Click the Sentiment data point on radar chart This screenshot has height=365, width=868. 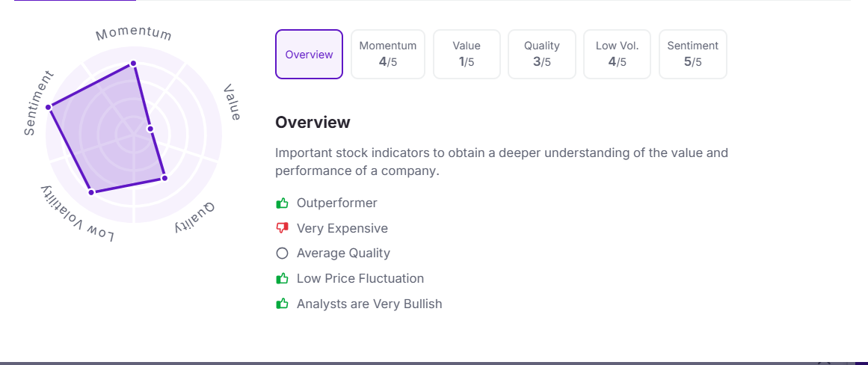coord(49,108)
